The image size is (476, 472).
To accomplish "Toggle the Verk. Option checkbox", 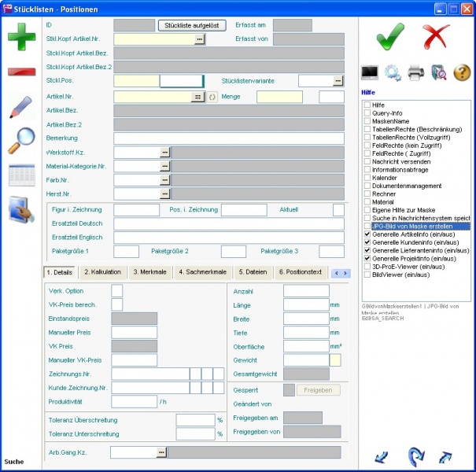I will pyautogui.click(x=117, y=291).
